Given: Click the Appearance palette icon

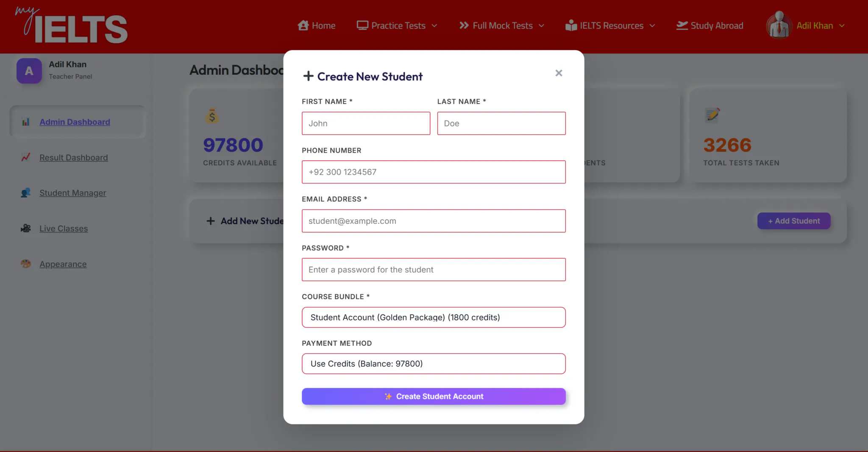Looking at the screenshot, I should click(26, 264).
